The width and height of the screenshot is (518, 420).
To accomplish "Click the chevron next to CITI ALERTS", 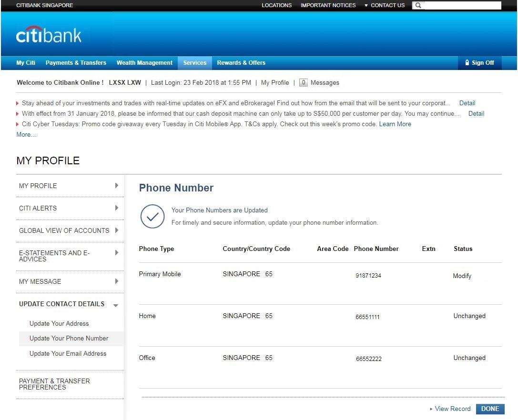I will [116, 208].
